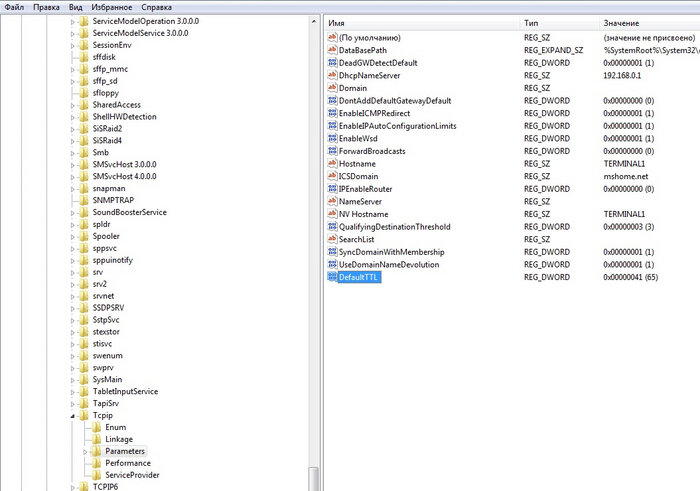Select the Performance subkey
This screenshot has width=700, height=491.
point(128,463)
